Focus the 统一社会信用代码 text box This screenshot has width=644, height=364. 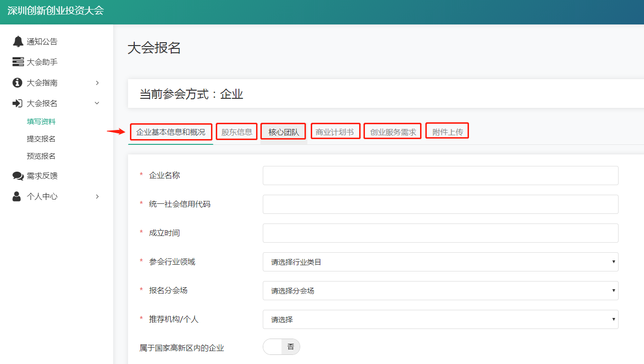440,204
